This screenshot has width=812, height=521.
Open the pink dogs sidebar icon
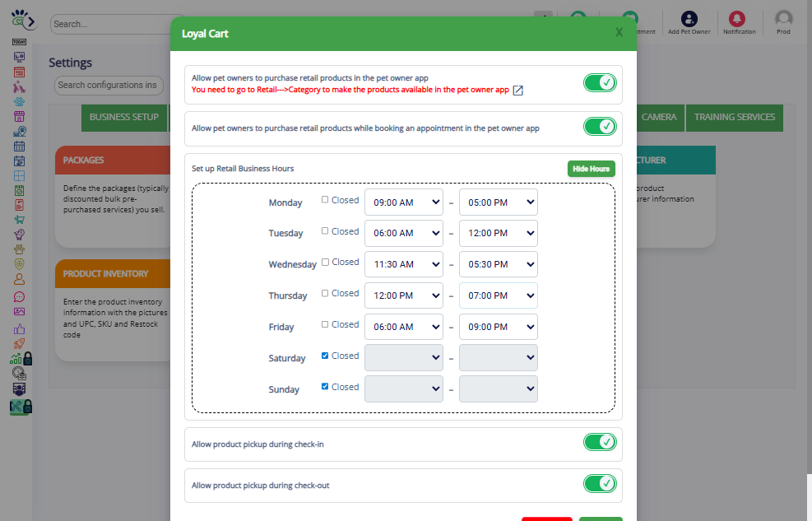coord(19,86)
